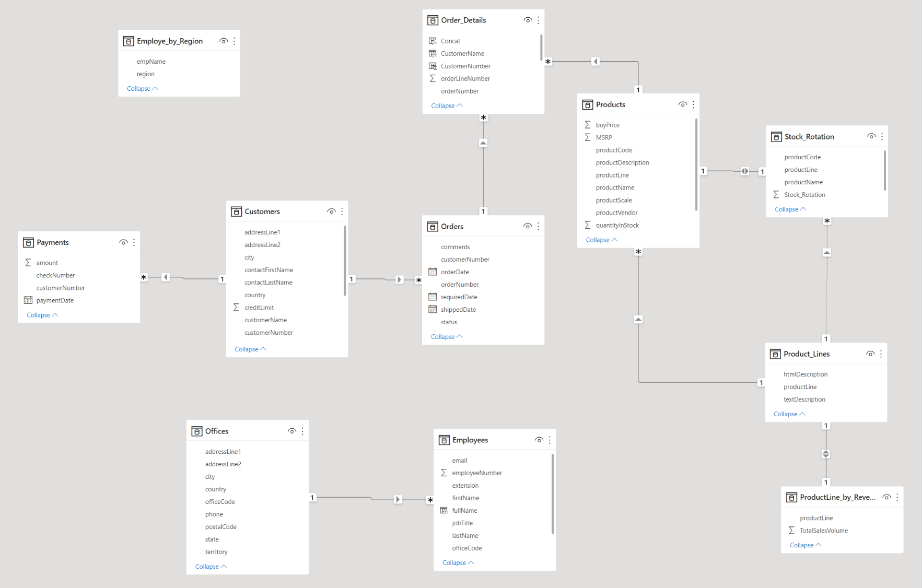Screen dimensions: 922x588
Task: Open more options for Order_Details table
Action: tap(539, 20)
